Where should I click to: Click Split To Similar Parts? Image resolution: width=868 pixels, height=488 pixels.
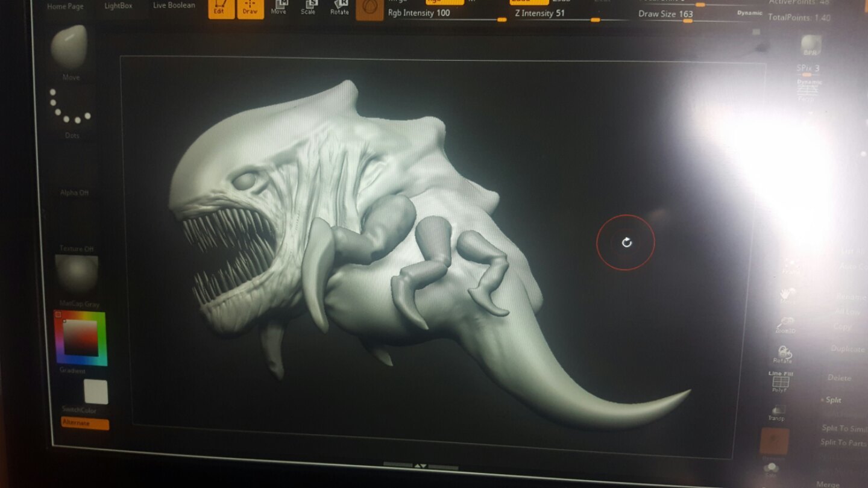[x=844, y=428]
